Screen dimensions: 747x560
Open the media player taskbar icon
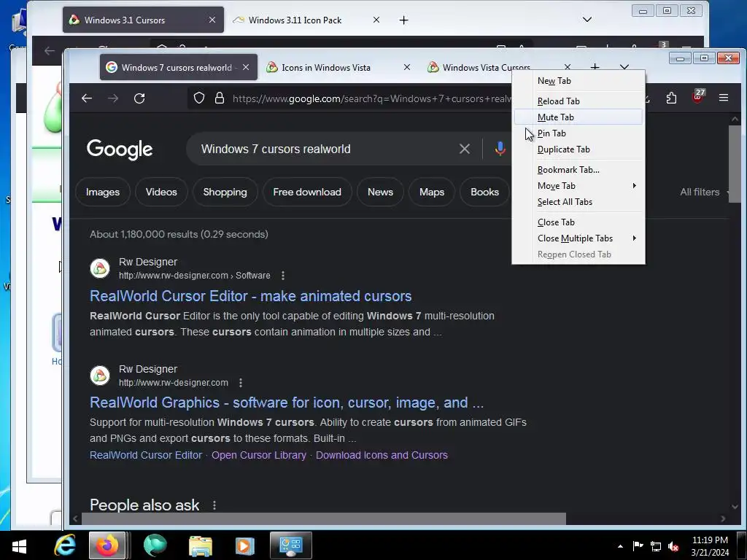click(245, 545)
